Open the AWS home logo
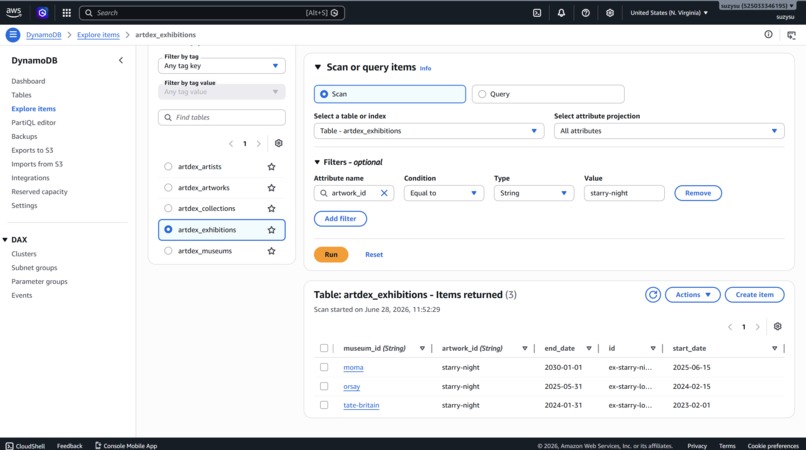The width and height of the screenshot is (806, 450). click(14, 12)
